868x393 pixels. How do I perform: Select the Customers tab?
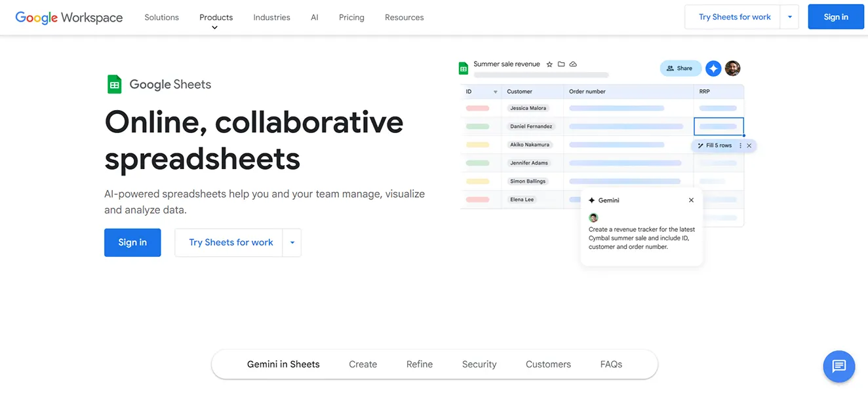[548, 364]
